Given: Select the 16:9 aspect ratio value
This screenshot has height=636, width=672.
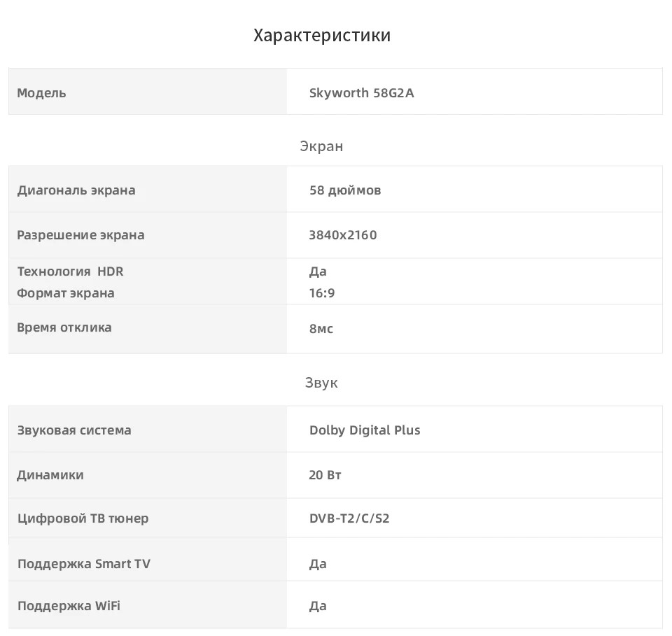Looking at the screenshot, I should [322, 293].
